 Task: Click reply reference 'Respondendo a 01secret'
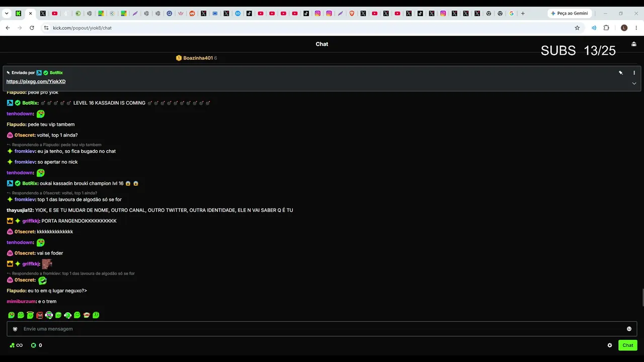pyautogui.click(x=52, y=193)
